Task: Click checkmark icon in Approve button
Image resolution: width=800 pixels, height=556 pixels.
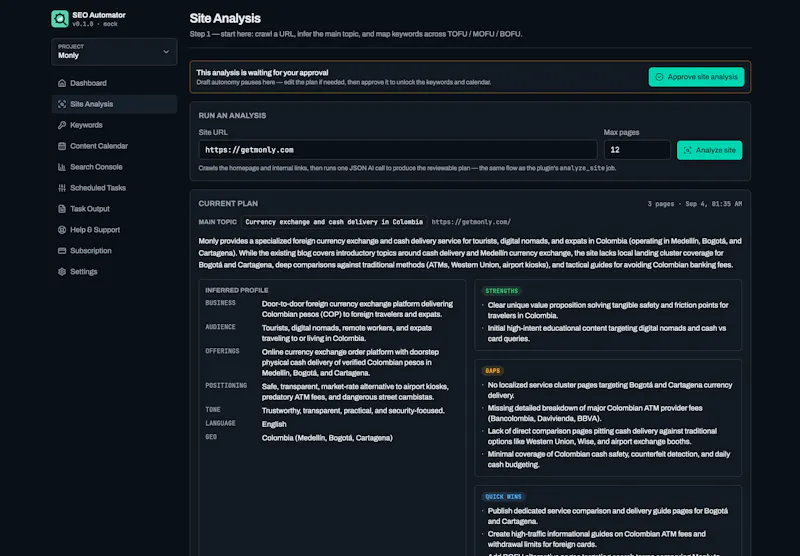Action: click(659, 77)
